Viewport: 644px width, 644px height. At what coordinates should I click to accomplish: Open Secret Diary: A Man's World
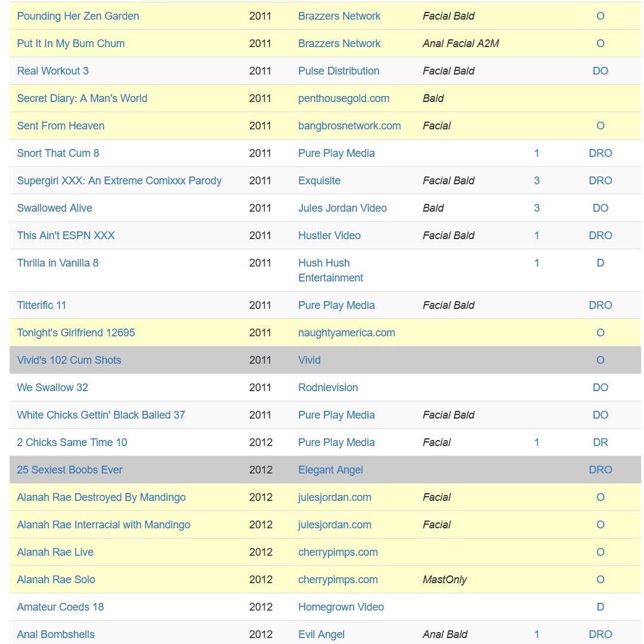(82, 98)
